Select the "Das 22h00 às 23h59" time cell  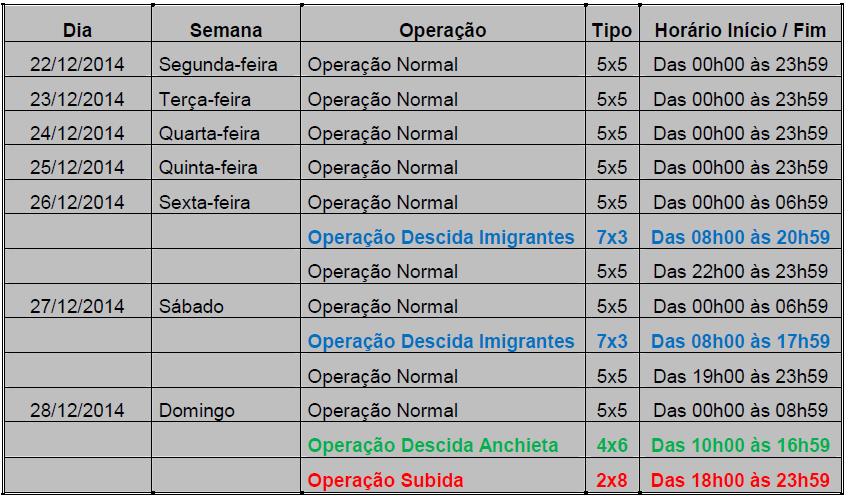tap(740, 272)
